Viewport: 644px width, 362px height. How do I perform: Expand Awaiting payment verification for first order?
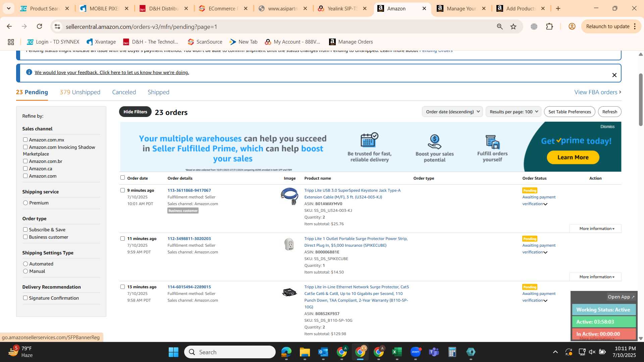[539, 200]
